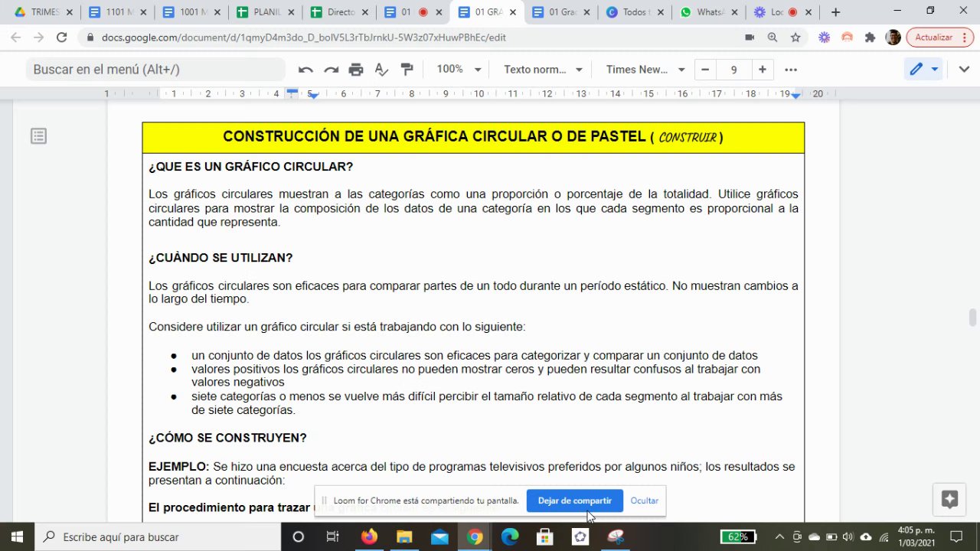Image resolution: width=980 pixels, height=551 pixels.
Task: Close the TRIMES tab
Action: pyautogui.click(x=70, y=12)
